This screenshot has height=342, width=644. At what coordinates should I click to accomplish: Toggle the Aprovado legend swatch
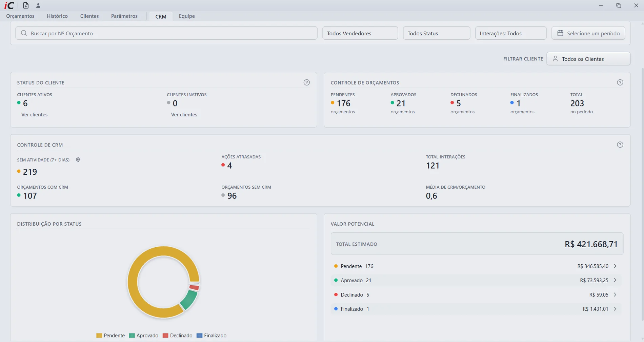pos(132,336)
